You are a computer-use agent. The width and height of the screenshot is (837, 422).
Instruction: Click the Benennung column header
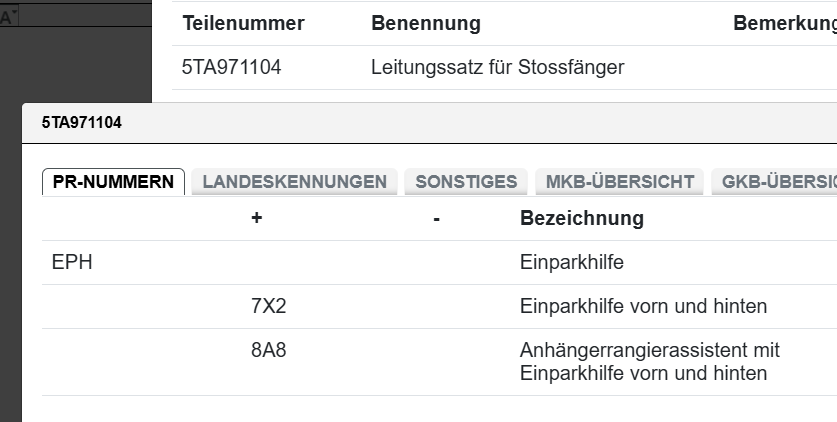425,23
